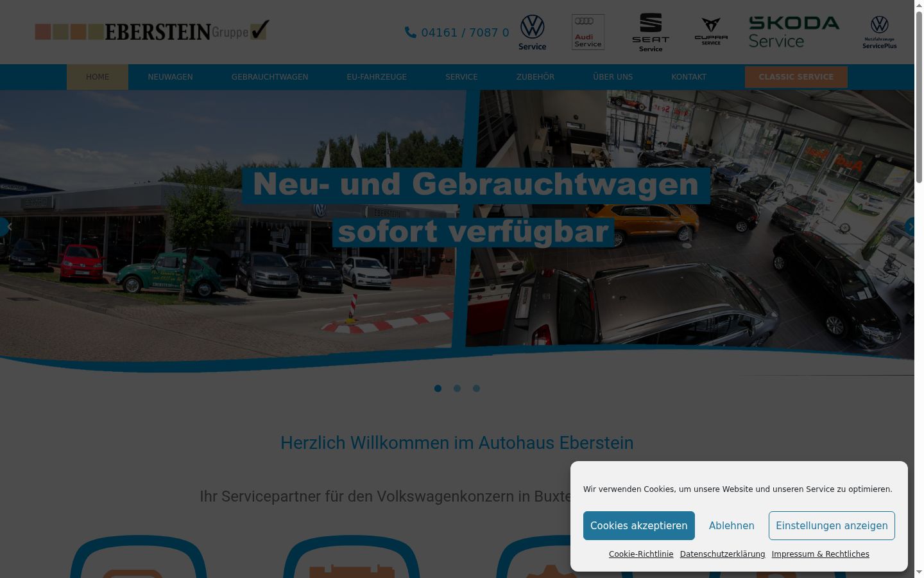Go to the HOME menu item
The height and width of the screenshot is (578, 924).
98,77
